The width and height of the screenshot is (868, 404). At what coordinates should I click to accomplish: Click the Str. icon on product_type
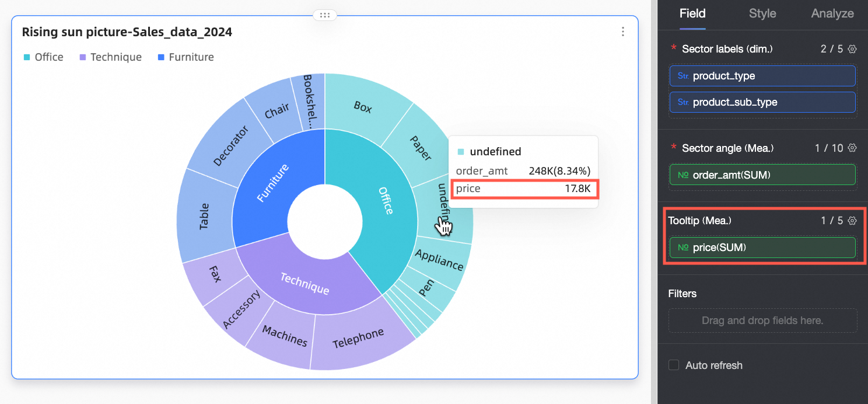[x=683, y=76]
